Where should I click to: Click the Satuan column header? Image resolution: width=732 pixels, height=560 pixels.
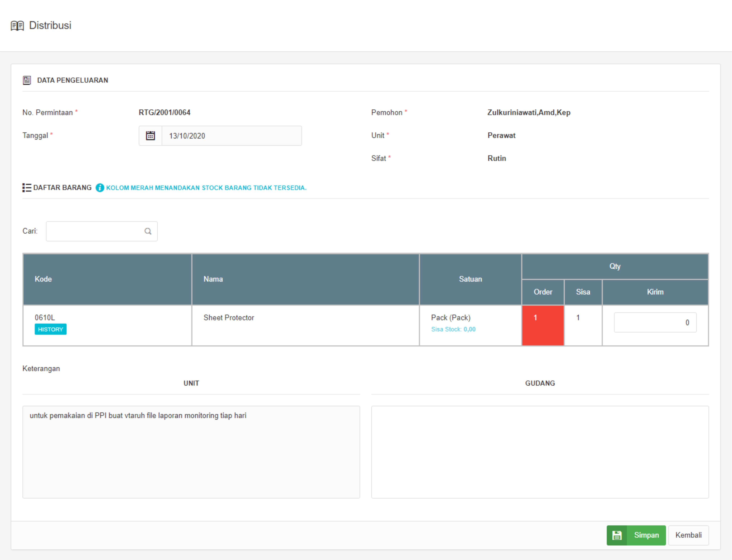[x=470, y=279]
